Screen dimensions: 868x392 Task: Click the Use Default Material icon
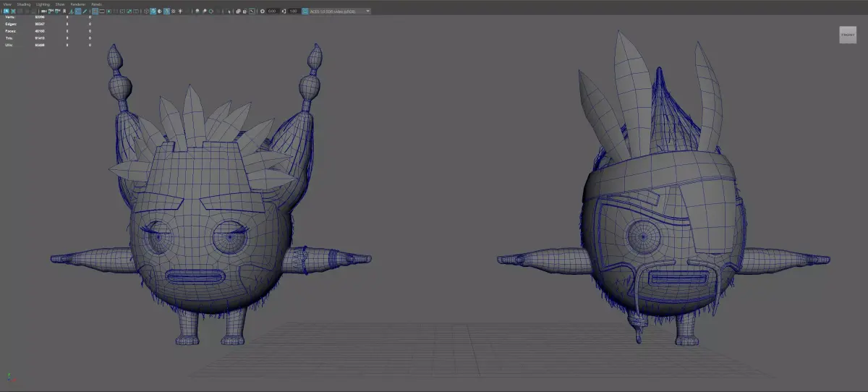160,12
